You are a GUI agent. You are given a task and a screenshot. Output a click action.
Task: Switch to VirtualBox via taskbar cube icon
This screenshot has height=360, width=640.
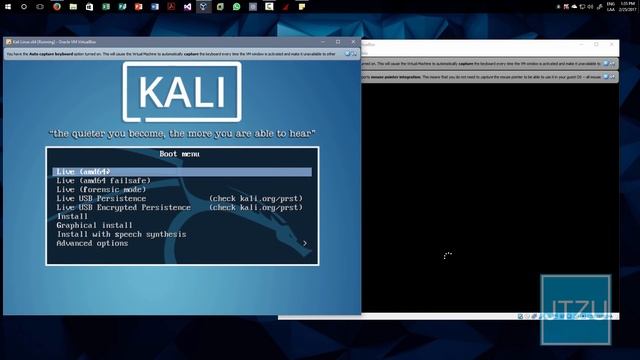click(203, 7)
